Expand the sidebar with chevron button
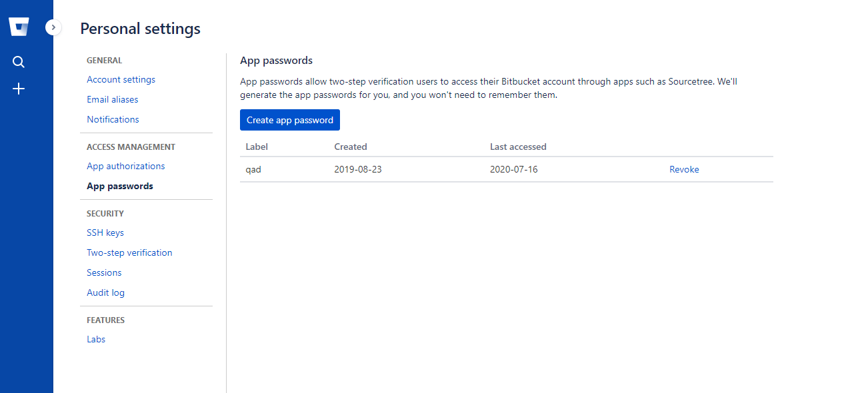Image resolution: width=868 pixels, height=393 pixels. [x=53, y=27]
